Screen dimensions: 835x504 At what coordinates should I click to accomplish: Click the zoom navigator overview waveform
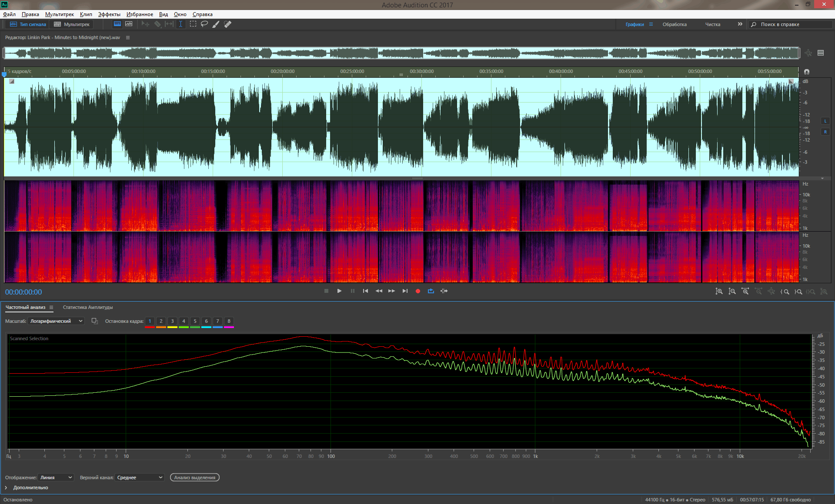401,53
